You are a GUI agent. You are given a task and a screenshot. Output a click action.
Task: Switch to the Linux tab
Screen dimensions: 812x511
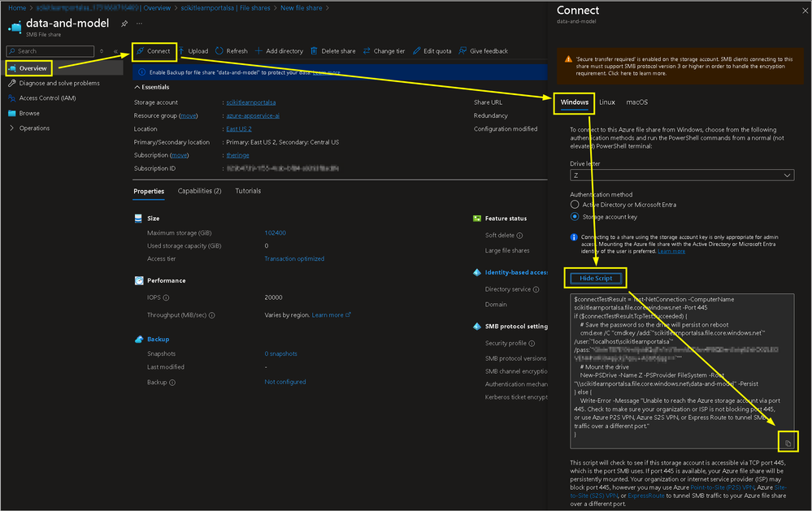(x=607, y=102)
